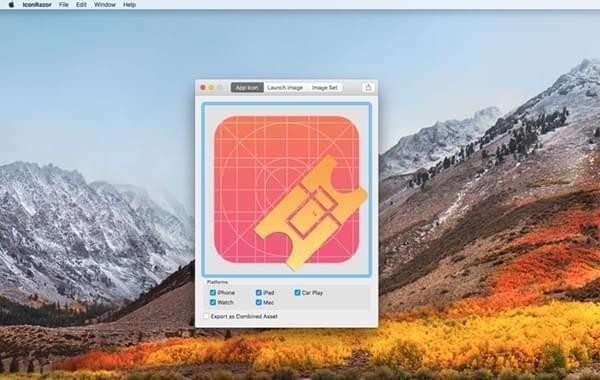Open the IconRazor application menu
600x380 pixels.
(37, 5)
